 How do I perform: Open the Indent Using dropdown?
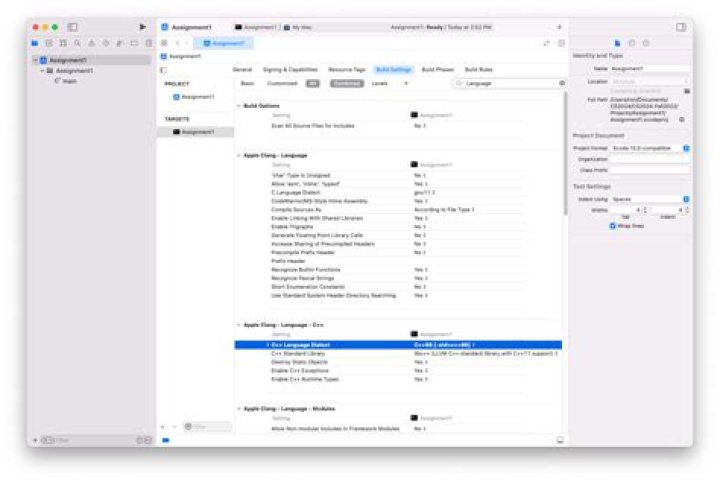650,199
